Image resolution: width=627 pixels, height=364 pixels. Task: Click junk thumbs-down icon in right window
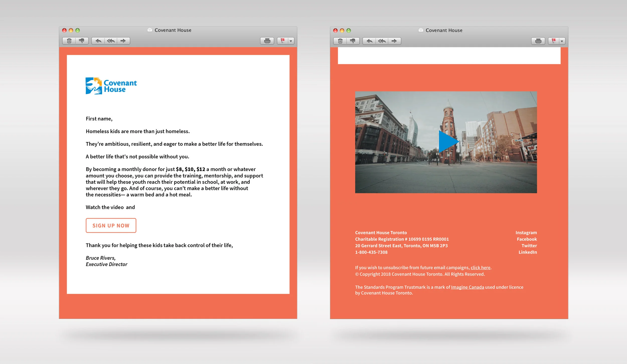point(353,41)
